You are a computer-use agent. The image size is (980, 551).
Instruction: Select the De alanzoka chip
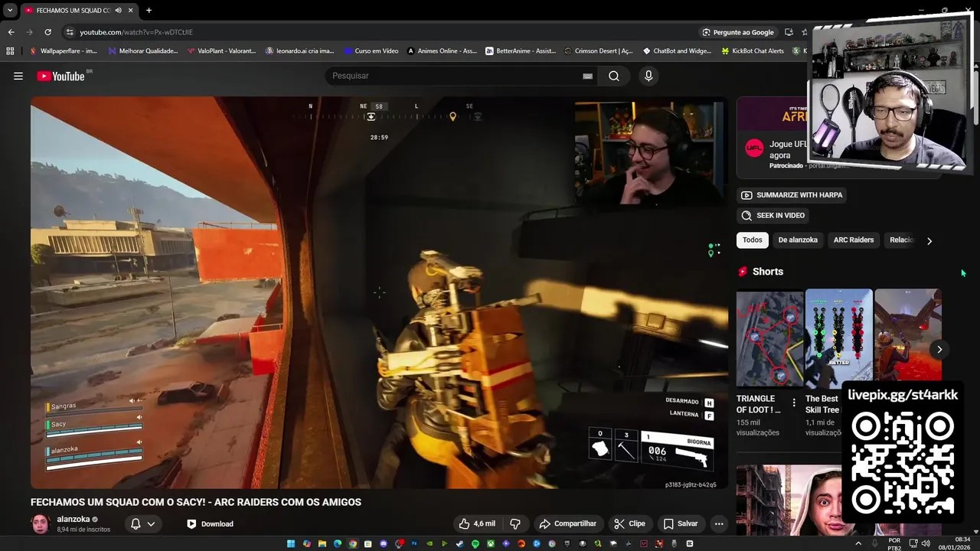(x=798, y=240)
